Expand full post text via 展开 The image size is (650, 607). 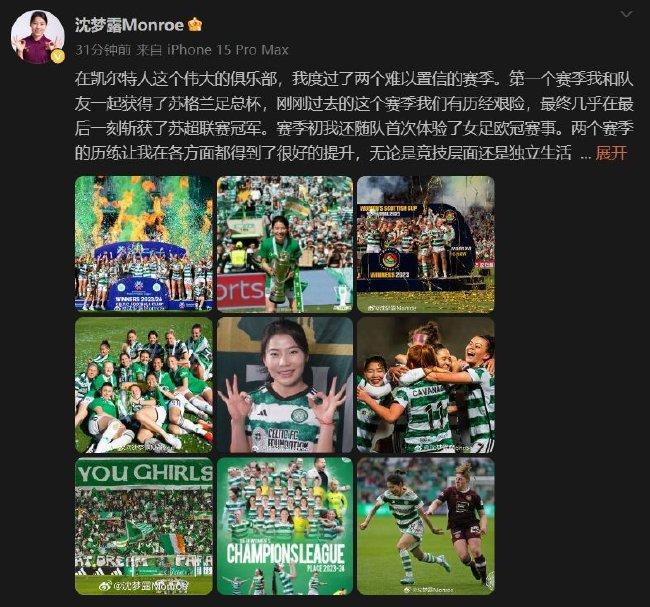pyautogui.click(x=611, y=153)
